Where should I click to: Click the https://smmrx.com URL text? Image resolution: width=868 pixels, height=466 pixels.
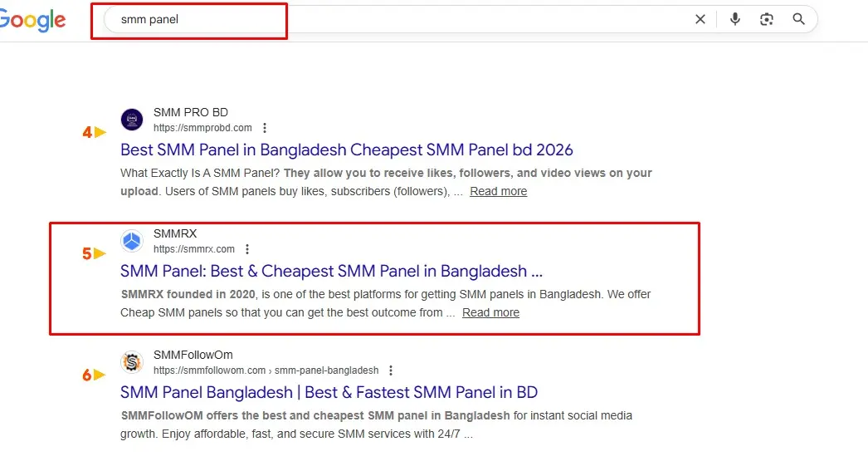[x=194, y=249]
